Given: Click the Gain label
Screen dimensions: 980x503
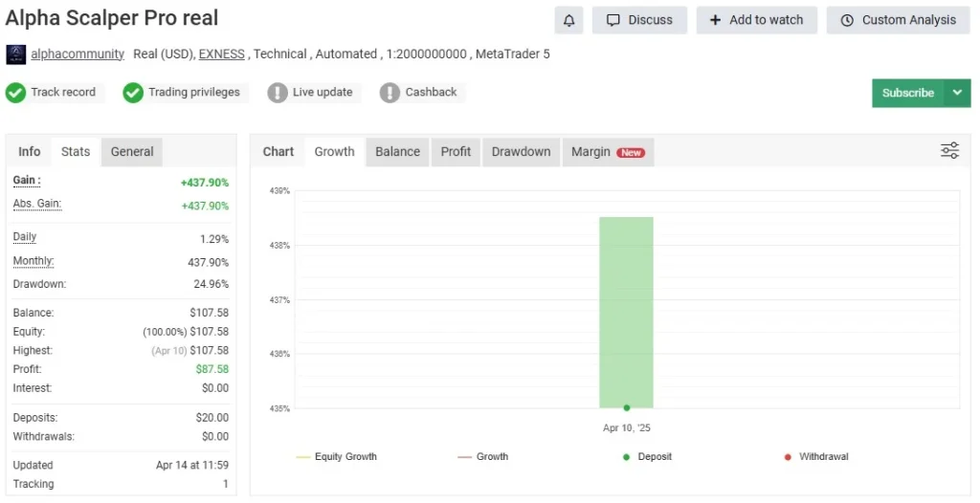Looking at the screenshot, I should coord(27,181).
